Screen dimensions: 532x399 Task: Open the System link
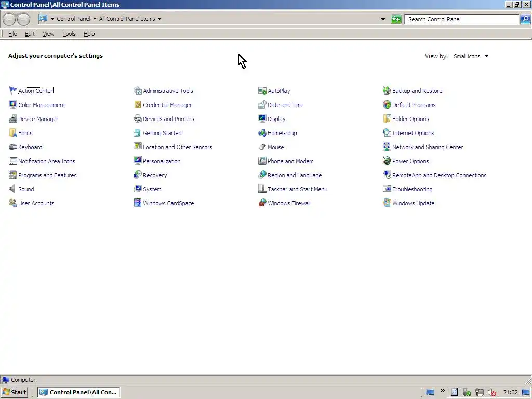(x=152, y=189)
